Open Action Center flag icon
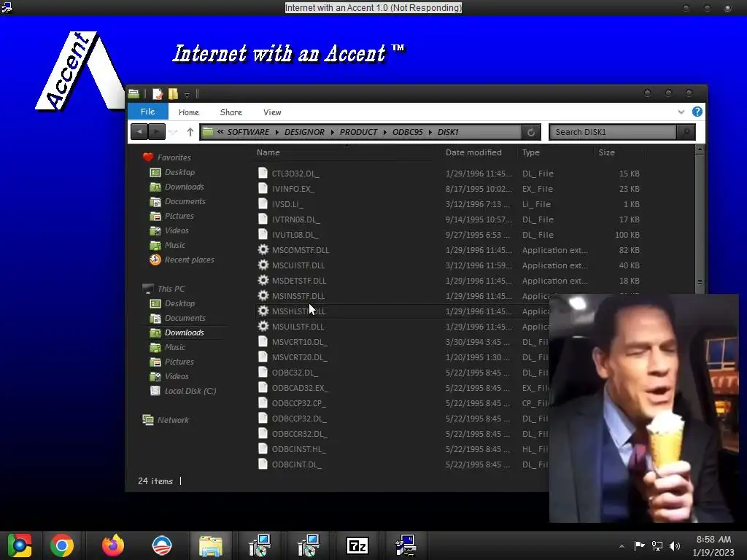This screenshot has width=747, height=560. pos(639,545)
